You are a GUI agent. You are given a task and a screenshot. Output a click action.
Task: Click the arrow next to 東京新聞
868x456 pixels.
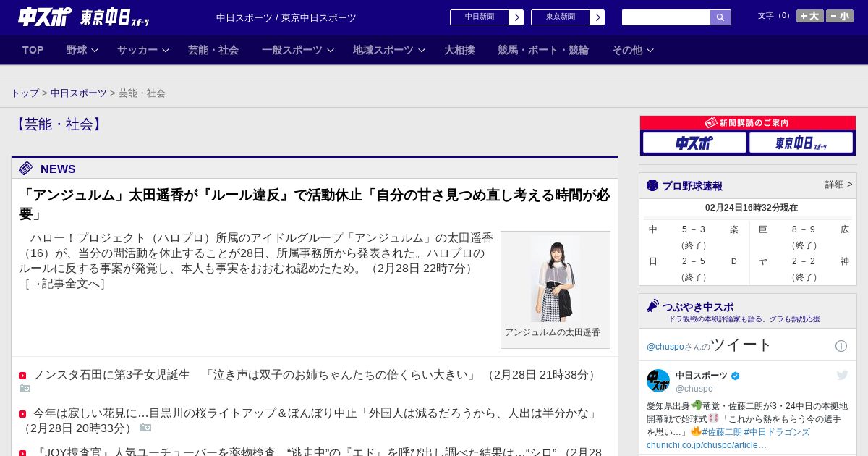(597, 17)
